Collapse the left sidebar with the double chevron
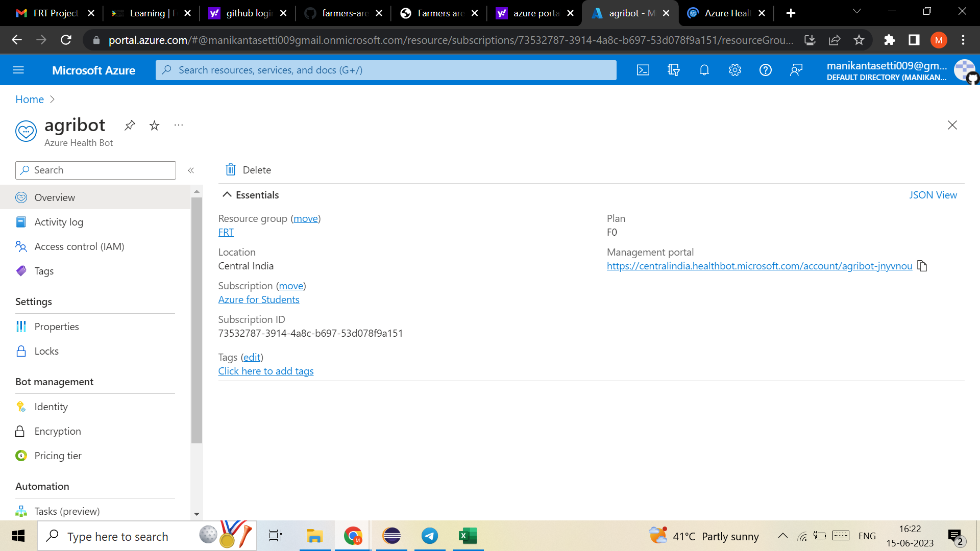 [191, 170]
